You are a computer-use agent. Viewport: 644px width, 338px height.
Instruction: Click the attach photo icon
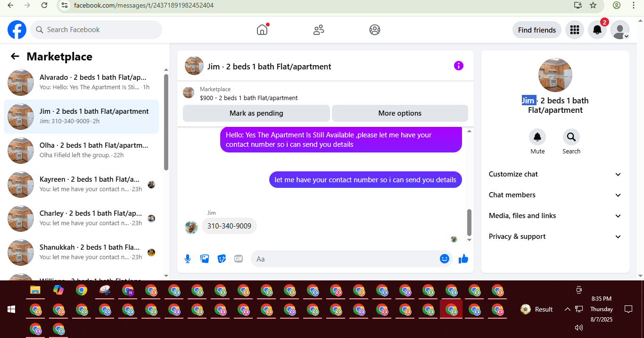205,259
